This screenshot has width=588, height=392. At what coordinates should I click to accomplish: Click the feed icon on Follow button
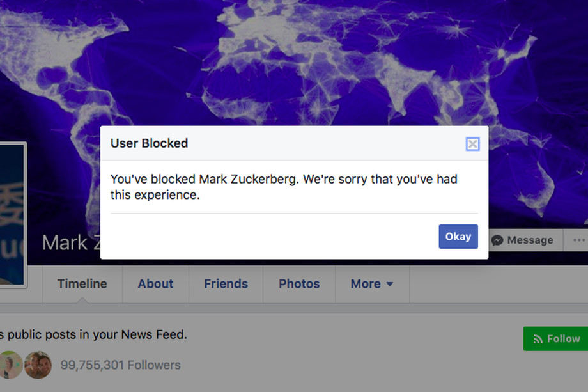tap(538, 339)
